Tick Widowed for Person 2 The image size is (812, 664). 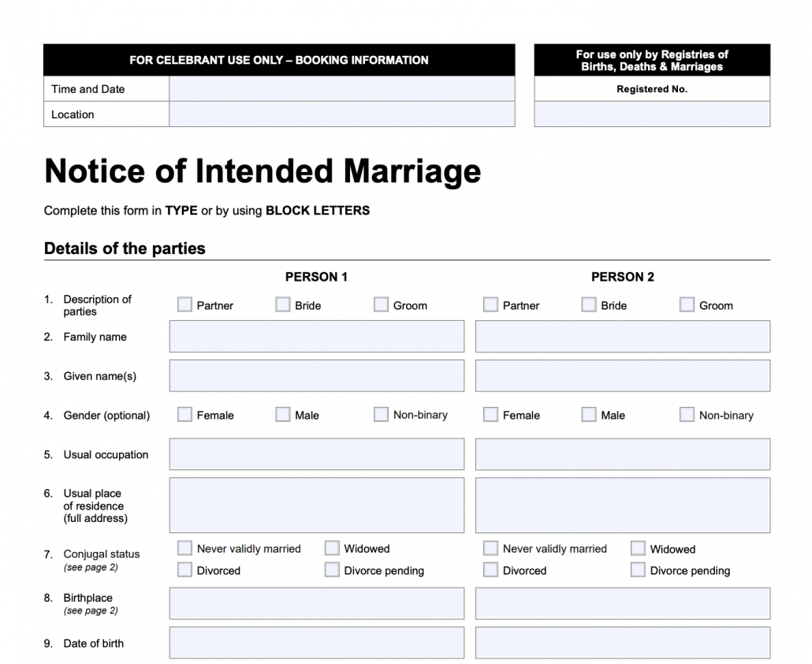coord(639,548)
